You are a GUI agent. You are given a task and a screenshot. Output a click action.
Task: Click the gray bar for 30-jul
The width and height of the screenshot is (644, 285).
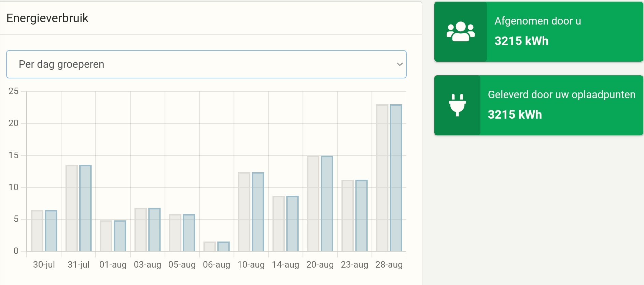point(37,231)
